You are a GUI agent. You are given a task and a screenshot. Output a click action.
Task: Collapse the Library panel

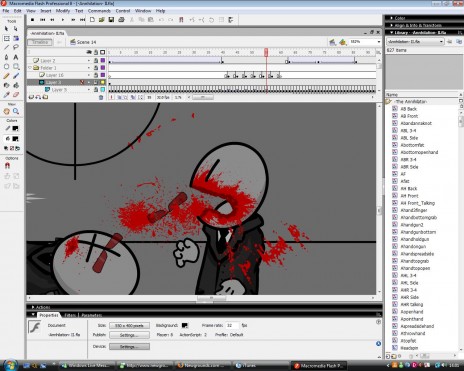point(391,33)
